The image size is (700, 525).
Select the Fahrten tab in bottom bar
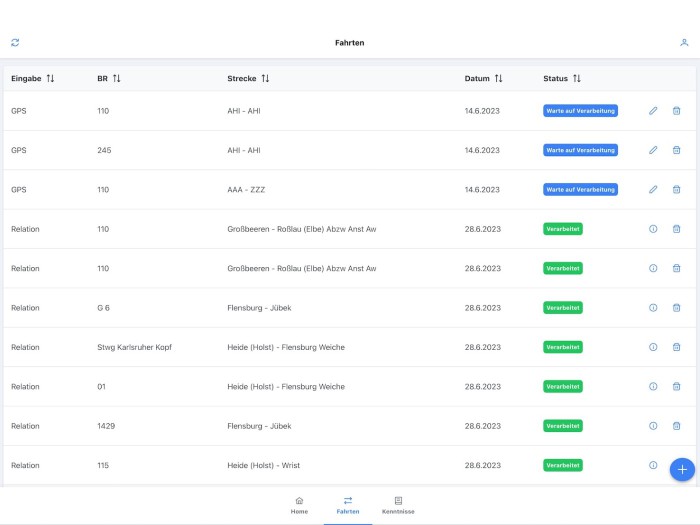(x=348, y=505)
